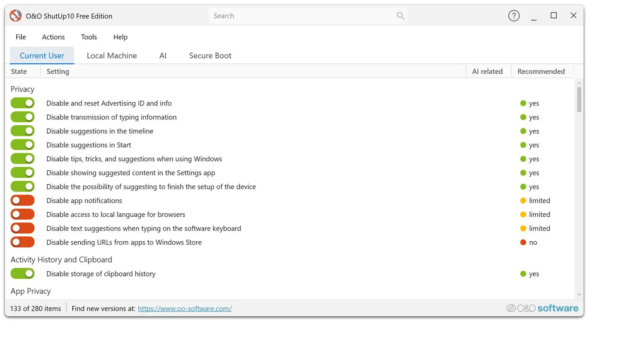Enable Disable sending URLs to Windows Store
The height and width of the screenshot is (364, 618).
[22, 242]
